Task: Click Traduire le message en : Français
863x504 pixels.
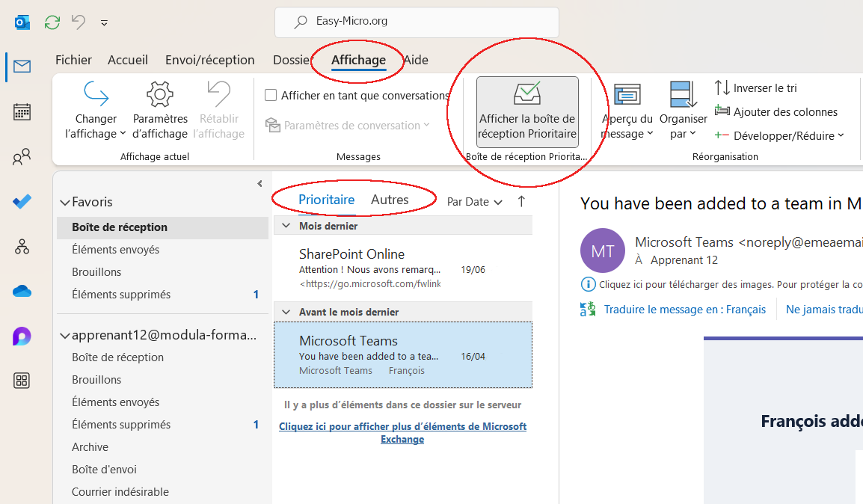Action: click(685, 310)
